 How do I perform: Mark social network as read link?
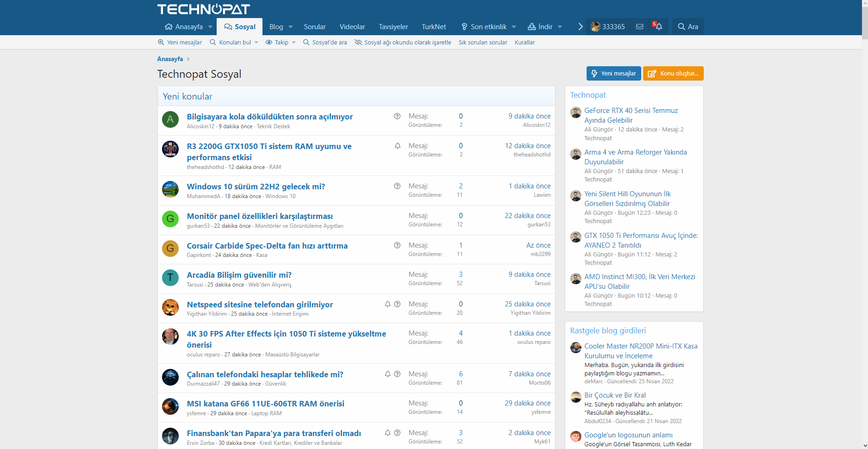(x=403, y=42)
